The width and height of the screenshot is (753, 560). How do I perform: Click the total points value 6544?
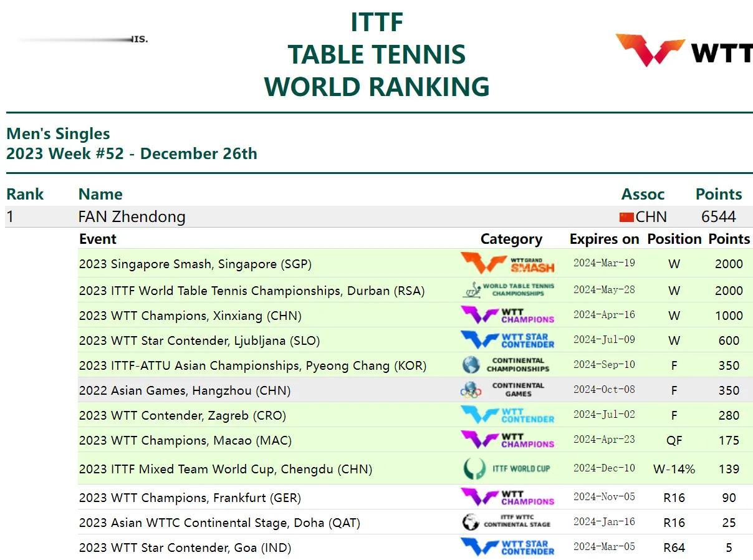719,217
